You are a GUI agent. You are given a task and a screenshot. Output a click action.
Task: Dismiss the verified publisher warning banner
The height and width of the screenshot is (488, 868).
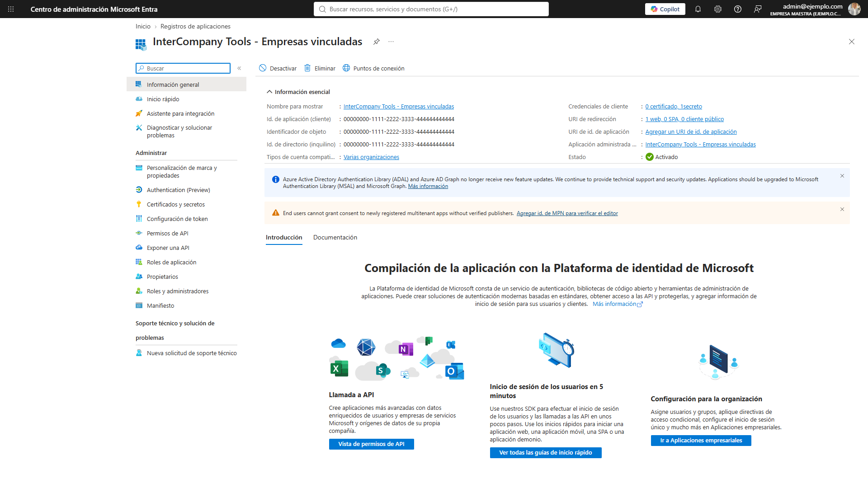842,209
